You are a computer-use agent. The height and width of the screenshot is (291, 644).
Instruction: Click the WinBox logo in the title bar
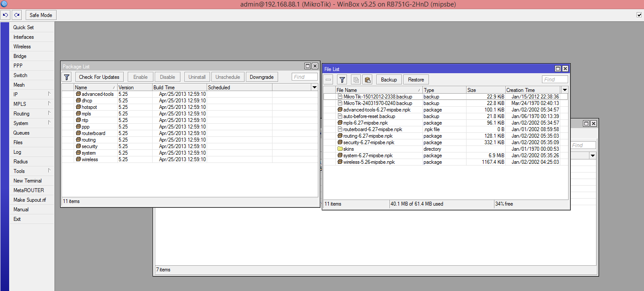4,4
